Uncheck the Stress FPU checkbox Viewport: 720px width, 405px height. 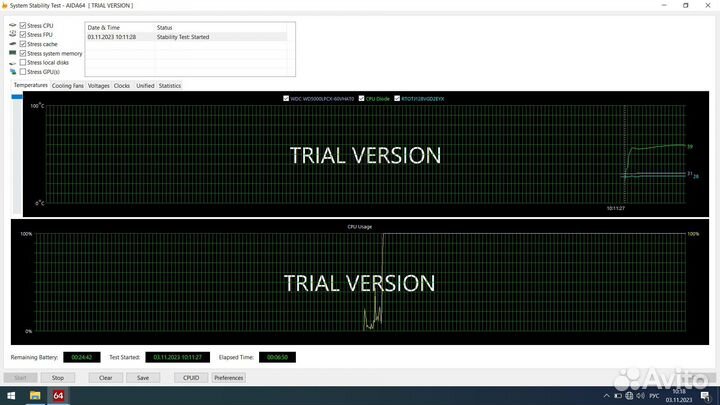[x=22, y=34]
